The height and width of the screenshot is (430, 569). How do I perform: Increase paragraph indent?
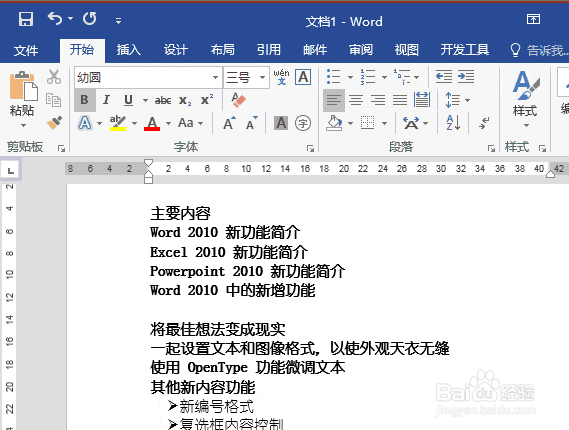click(466, 77)
